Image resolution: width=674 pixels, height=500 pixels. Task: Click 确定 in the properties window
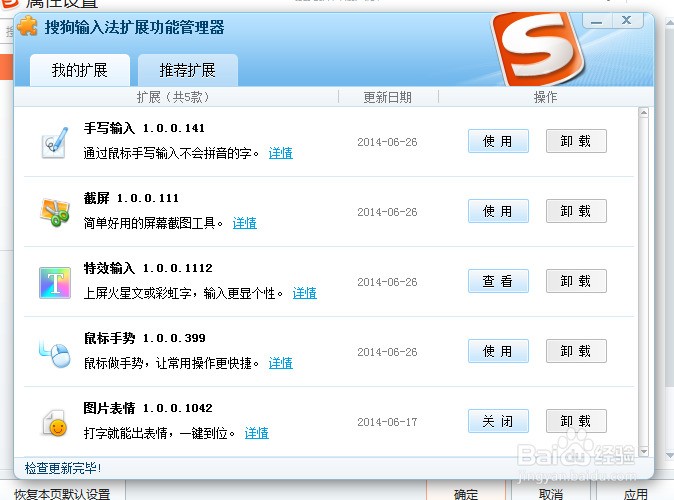pyautogui.click(x=466, y=494)
